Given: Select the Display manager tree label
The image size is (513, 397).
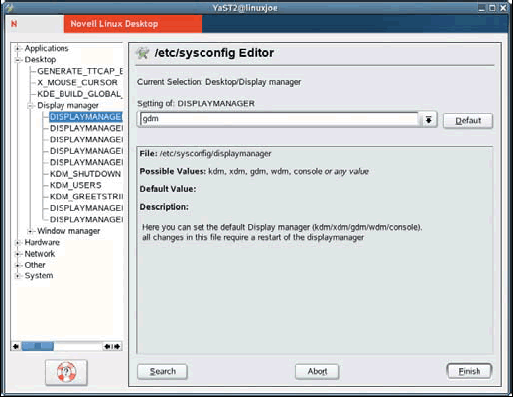Looking at the screenshot, I should [x=68, y=106].
